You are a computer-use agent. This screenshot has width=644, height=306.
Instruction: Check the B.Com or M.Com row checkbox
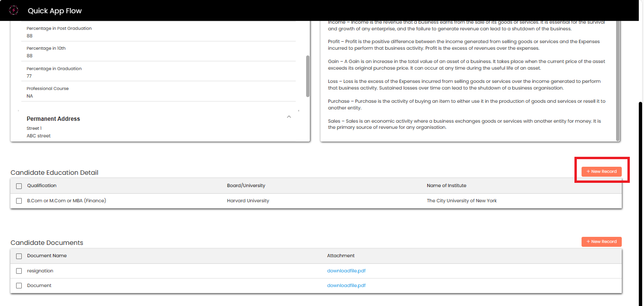pyautogui.click(x=19, y=201)
